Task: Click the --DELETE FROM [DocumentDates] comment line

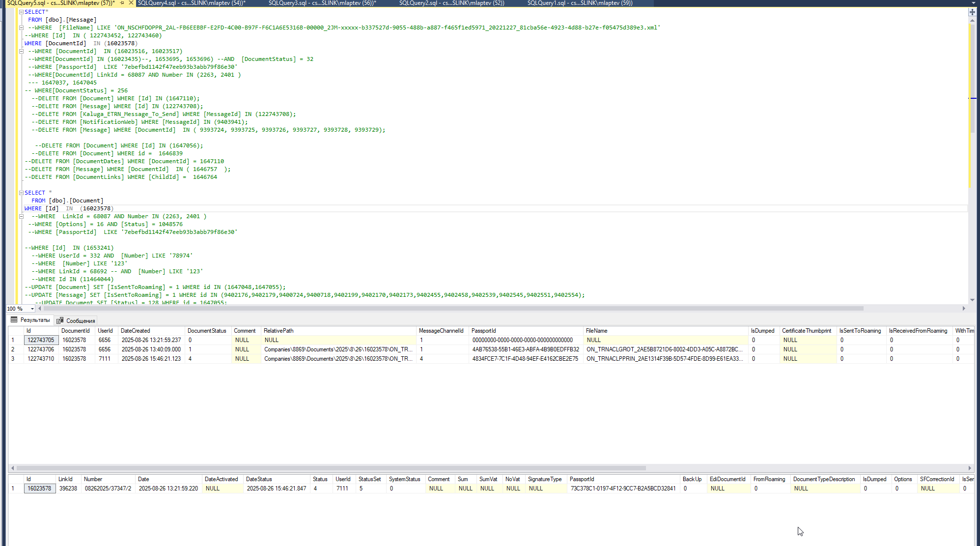Action: pyautogui.click(x=124, y=161)
